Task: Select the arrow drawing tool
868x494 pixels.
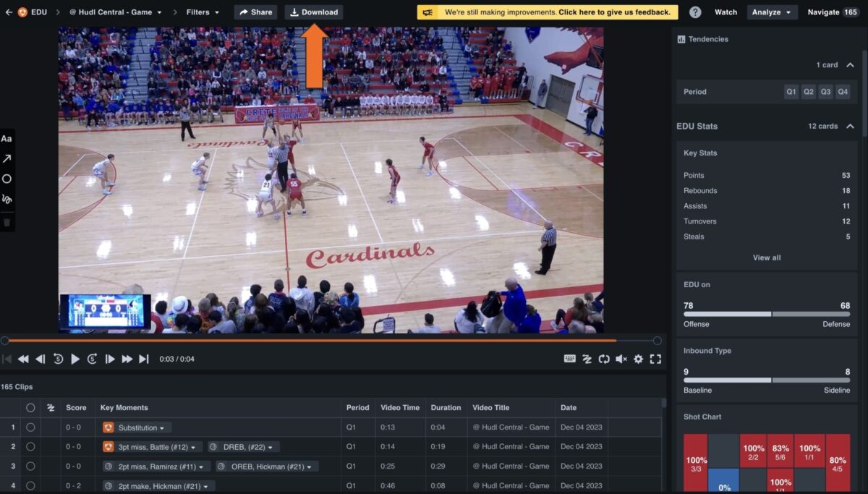Action: coord(7,158)
